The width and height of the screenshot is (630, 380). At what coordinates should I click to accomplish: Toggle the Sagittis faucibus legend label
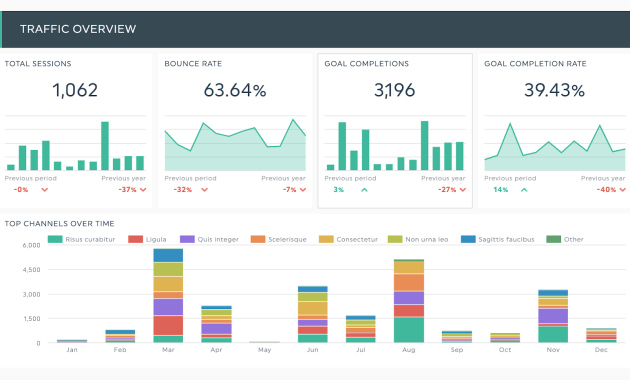point(506,239)
